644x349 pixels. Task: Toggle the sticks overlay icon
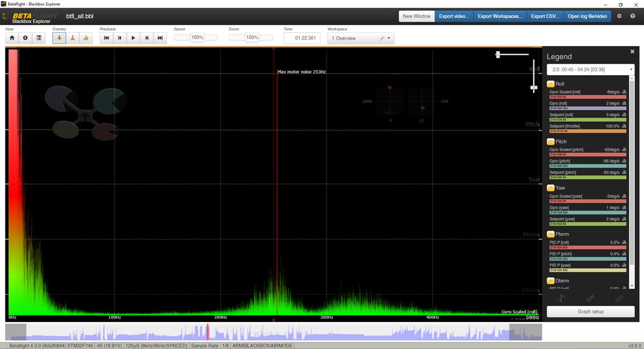pos(72,38)
